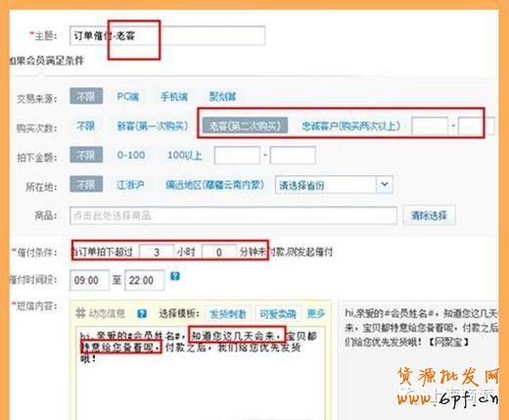Viewport: 509px width, 420px height.
Task: Apply the 发货制胜 template
Action: [228, 314]
